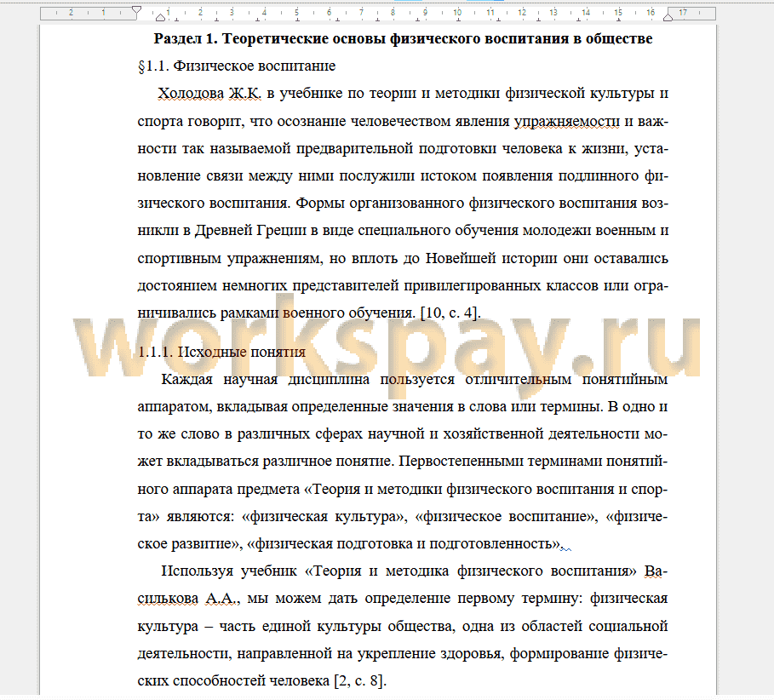Click the word "социальной"
The image size is (774, 700).
(628, 626)
